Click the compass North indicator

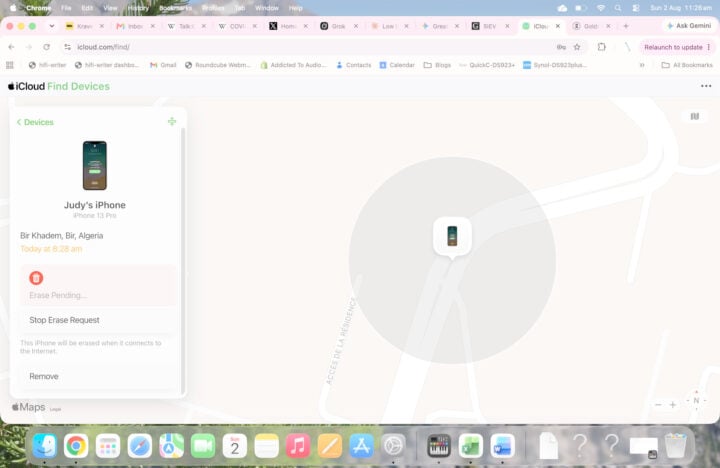coord(696,400)
